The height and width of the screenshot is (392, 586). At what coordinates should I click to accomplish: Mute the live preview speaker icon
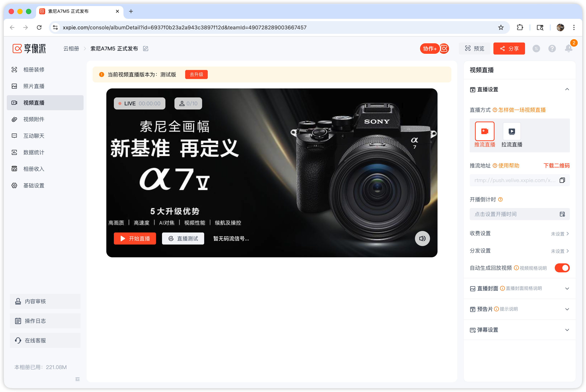click(422, 239)
